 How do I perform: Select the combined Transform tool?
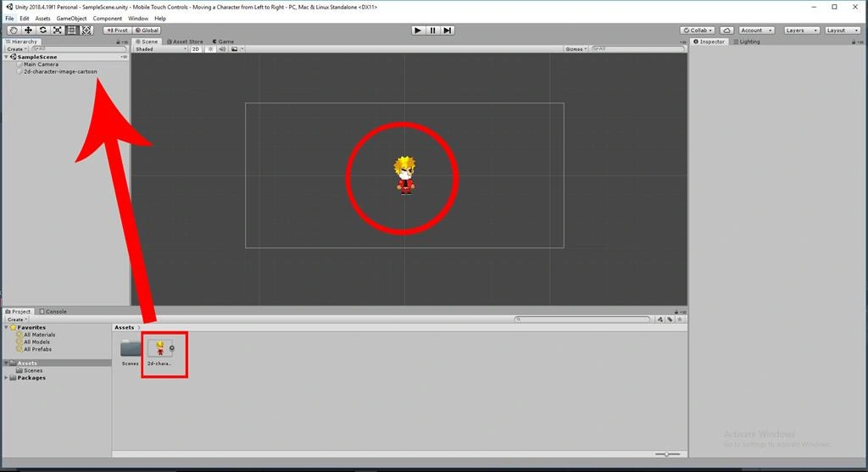(x=87, y=31)
